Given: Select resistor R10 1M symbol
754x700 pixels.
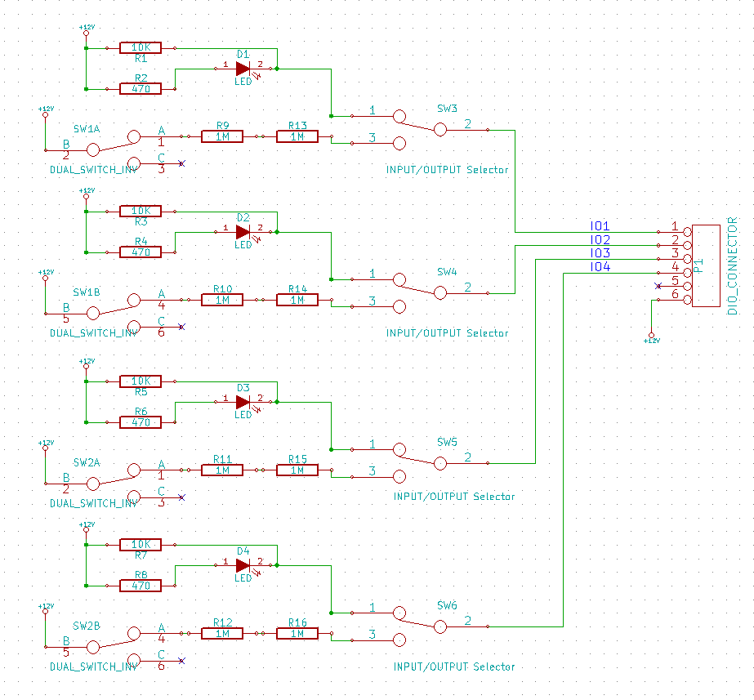Looking at the screenshot, I should tap(222, 300).
